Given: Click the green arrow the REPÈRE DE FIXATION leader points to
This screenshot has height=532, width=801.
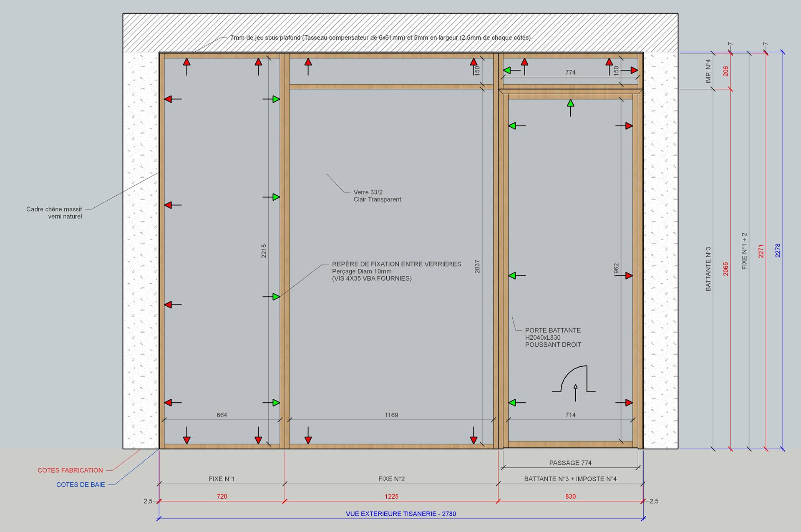Looking at the screenshot, I should 271,297.
